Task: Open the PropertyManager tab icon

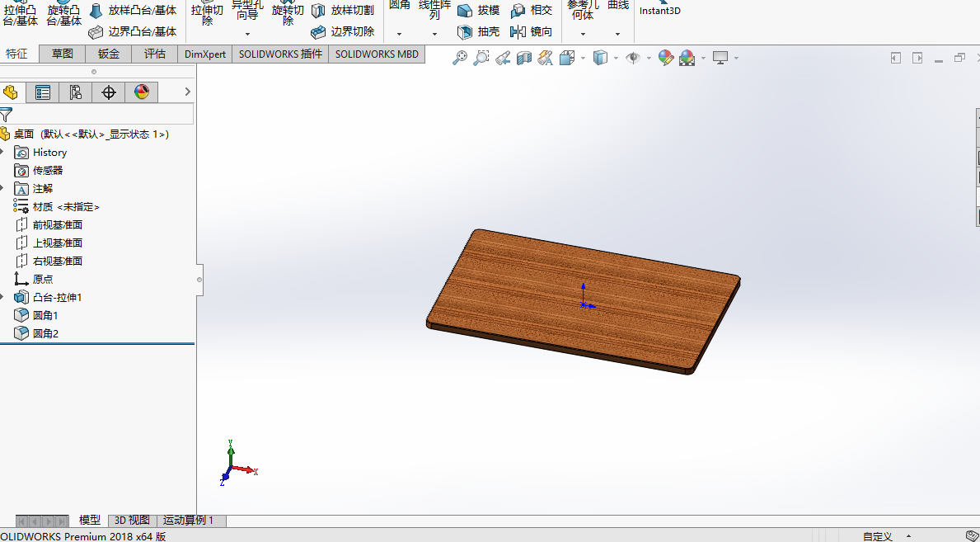Action: pos(42,92)
